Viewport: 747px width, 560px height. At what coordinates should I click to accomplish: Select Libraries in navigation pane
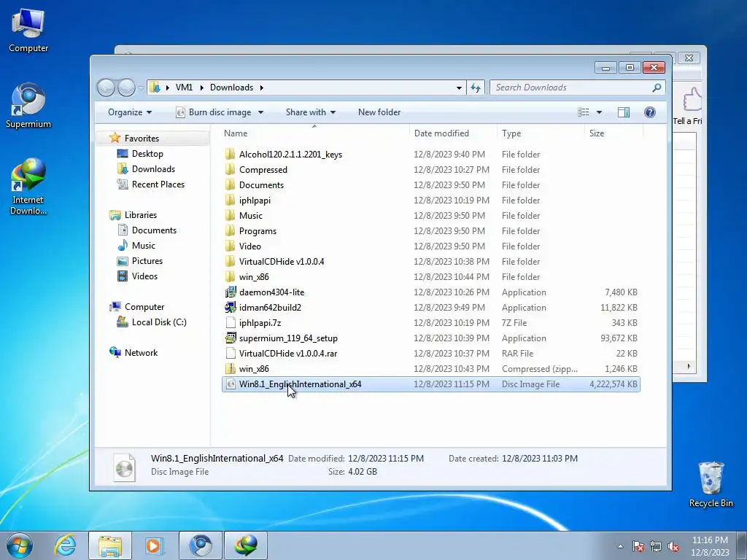pos(133,215)
